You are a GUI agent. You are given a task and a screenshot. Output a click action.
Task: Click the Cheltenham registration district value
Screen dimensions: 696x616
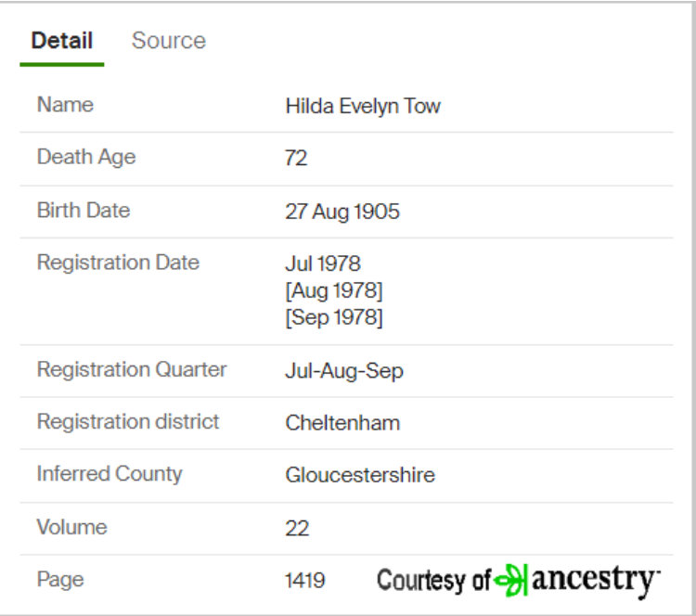coord(342,424)
